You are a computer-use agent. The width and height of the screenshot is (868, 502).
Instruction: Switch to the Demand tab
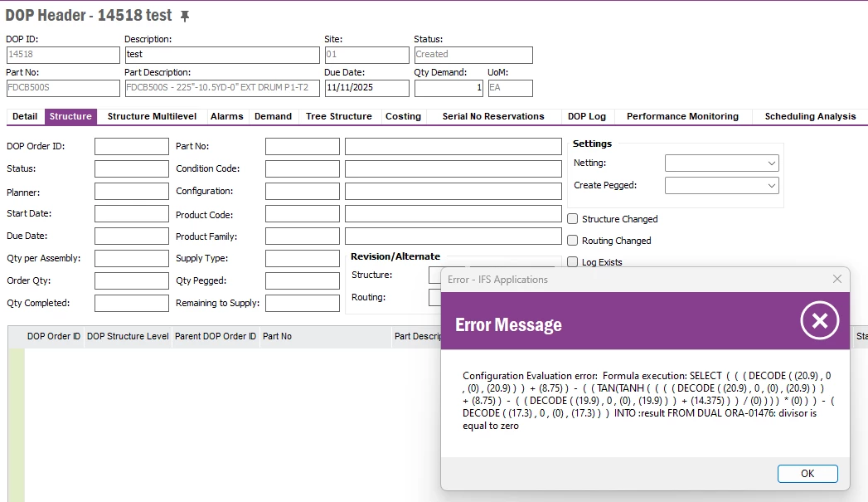point(273,116)
